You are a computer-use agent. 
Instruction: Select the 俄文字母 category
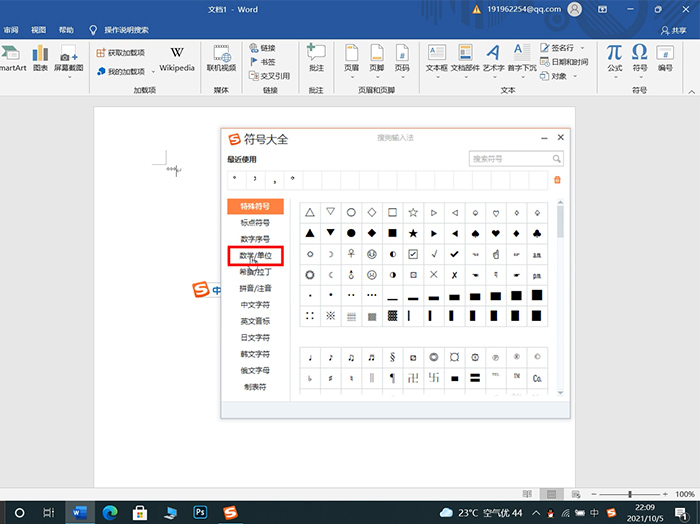(255, 370)
